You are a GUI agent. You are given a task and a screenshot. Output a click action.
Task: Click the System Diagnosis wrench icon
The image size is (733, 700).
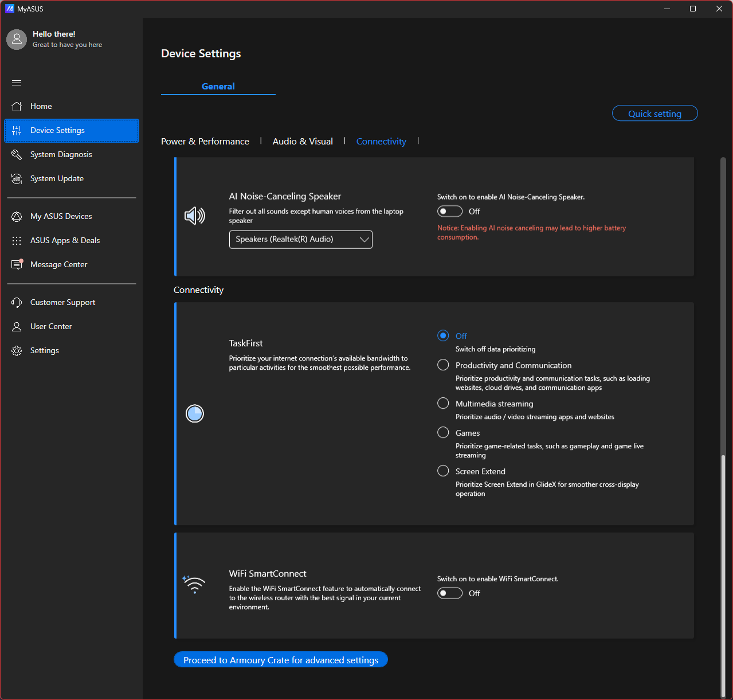click(x=17, y=154)
